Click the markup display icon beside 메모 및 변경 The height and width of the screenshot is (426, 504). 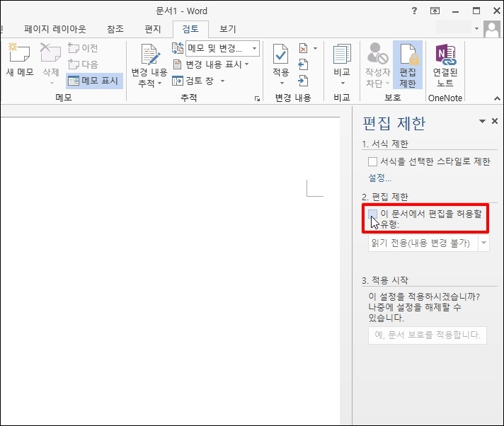(178, 48)
